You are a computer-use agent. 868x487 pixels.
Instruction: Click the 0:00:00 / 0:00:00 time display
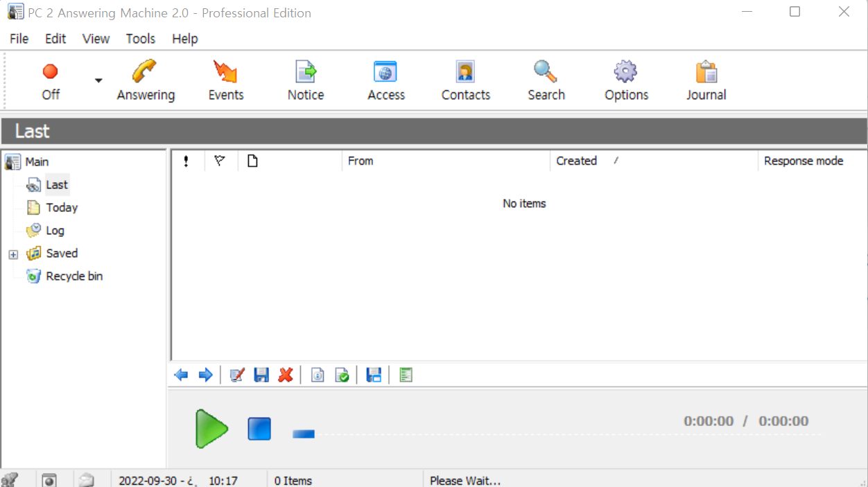[x=746, y=420]
